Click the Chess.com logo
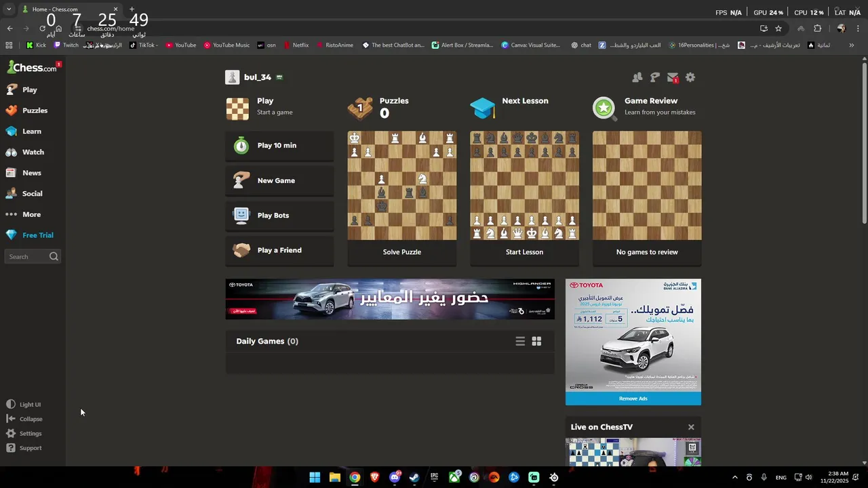Viewport: 868px width, 488px height. click(x=32, y=67)
